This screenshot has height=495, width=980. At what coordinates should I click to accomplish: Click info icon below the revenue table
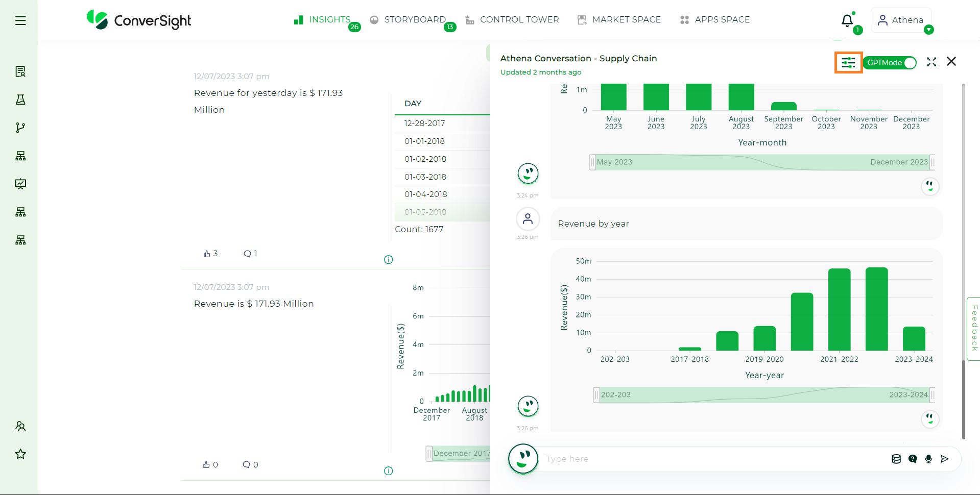(x=388, y=260)
